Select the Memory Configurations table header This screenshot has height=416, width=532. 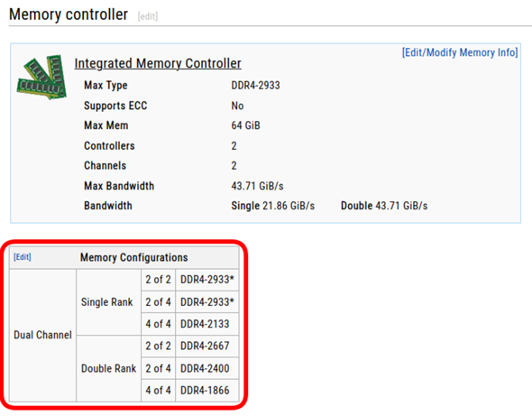(x=133, y=257)
